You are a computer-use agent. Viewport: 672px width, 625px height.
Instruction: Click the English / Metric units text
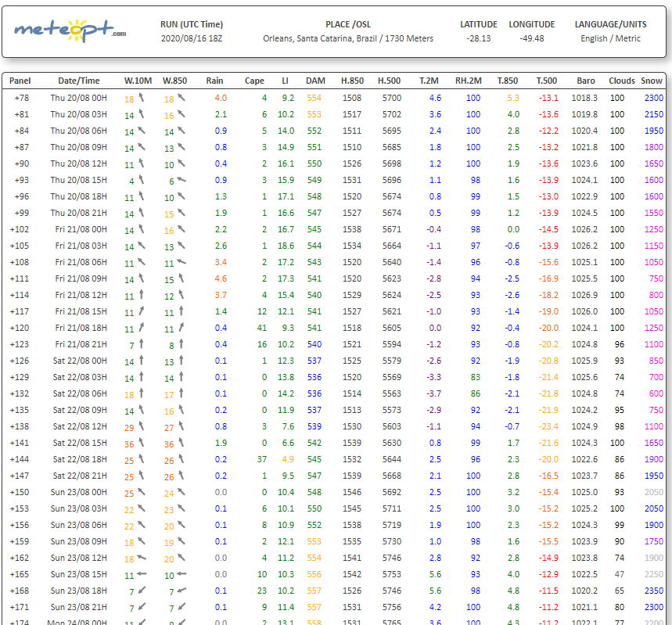[x=611, y=38]
